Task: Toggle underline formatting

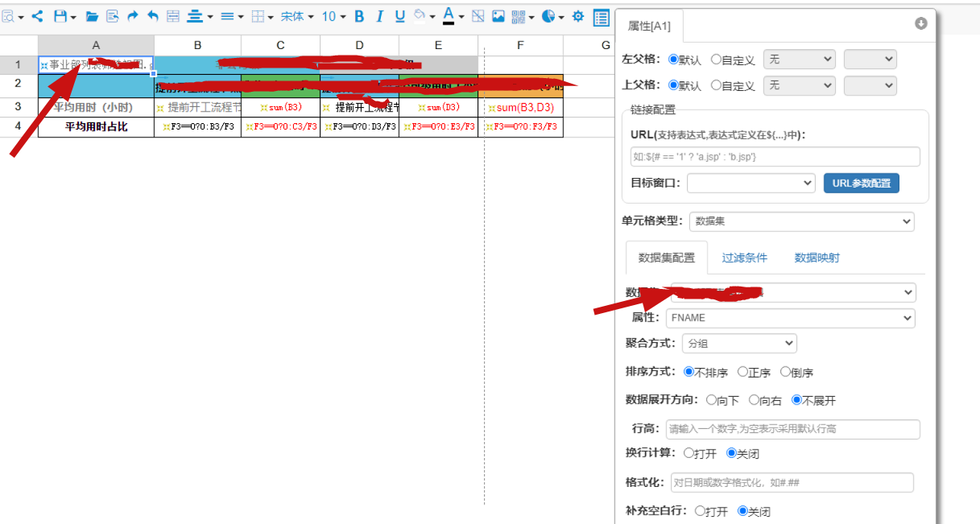Action: 399,16
